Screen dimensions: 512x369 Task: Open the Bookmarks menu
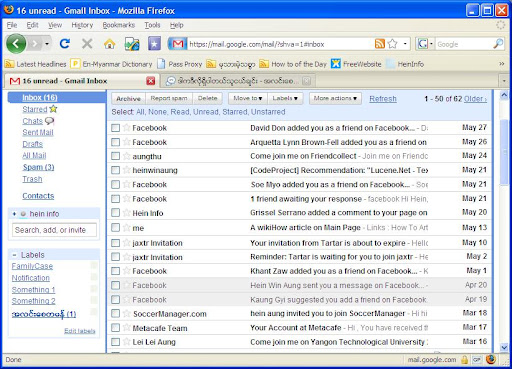tap(119, 25)
